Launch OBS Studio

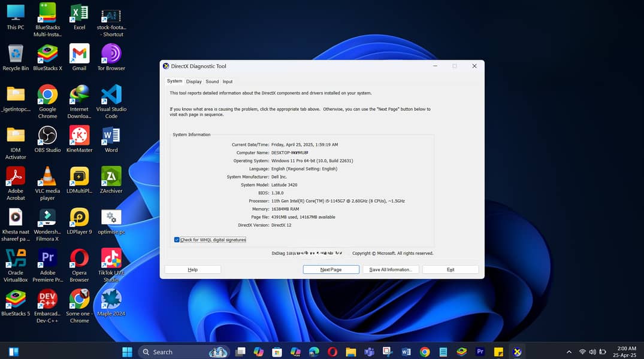click(x=47, y=139)
